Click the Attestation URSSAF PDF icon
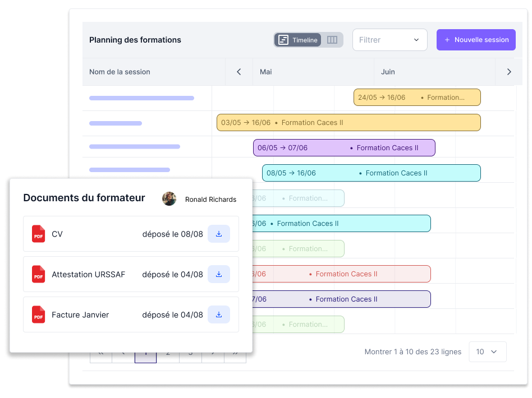This screenshot has width=532, height=398. pos(38,274)
